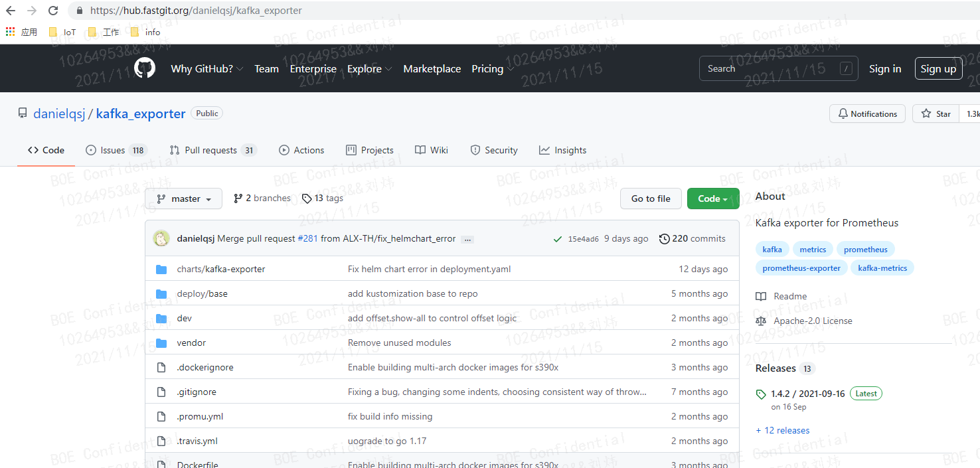Image resolution: width=980 pixels, height=468 pixels.
Task: Click 'fix build info missing' commit message
Action: [x=390, y=416]
